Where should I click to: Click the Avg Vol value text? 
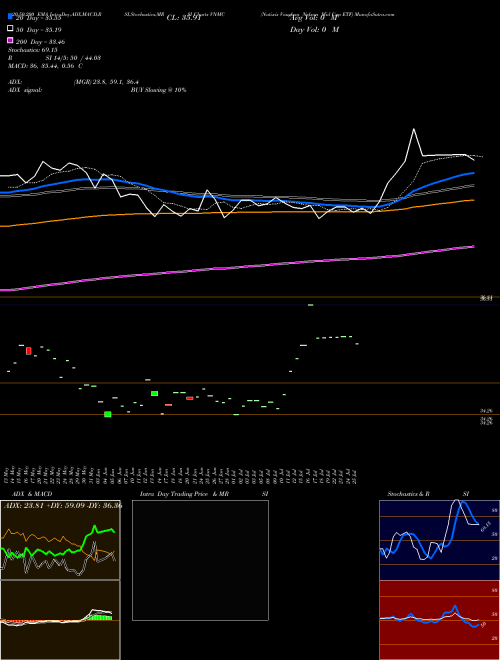click(x=314, y=18)
